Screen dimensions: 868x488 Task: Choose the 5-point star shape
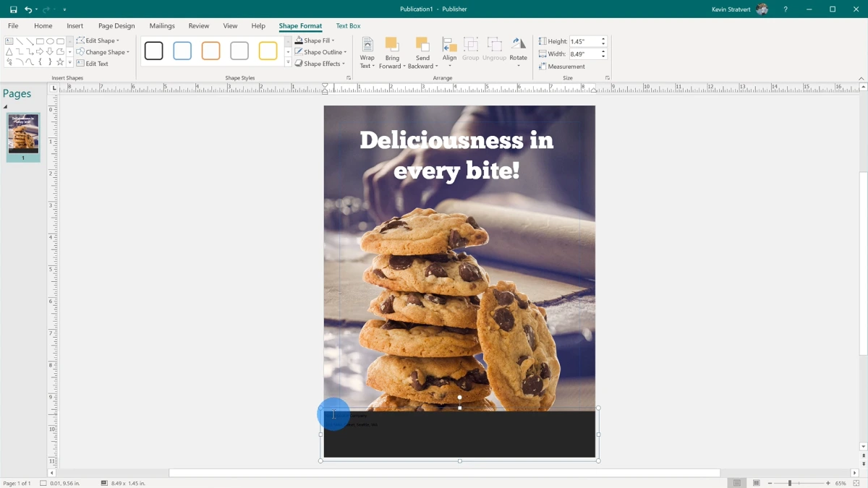[x=60, y=62]
